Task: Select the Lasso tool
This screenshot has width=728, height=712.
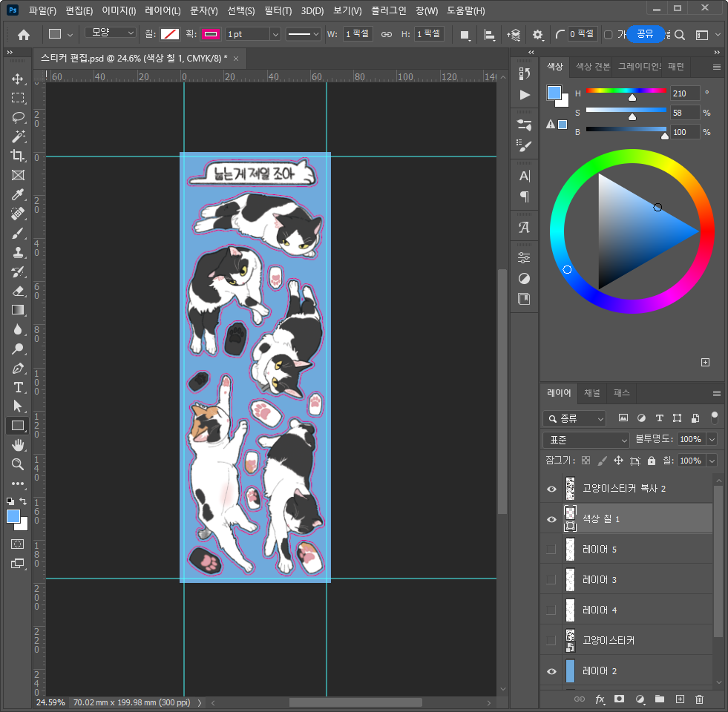Action: 18,117
